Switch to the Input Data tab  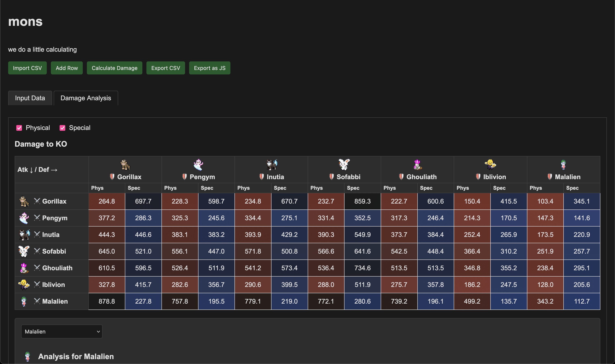pyautogui.click(x=30, y=98)
